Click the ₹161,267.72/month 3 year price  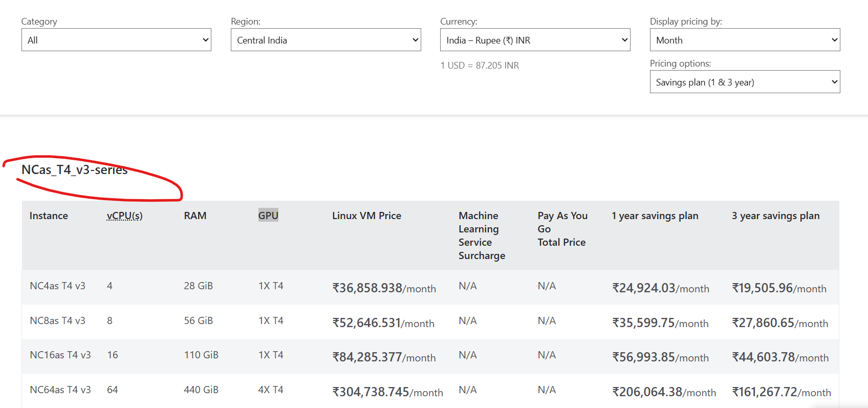(782, 392)
